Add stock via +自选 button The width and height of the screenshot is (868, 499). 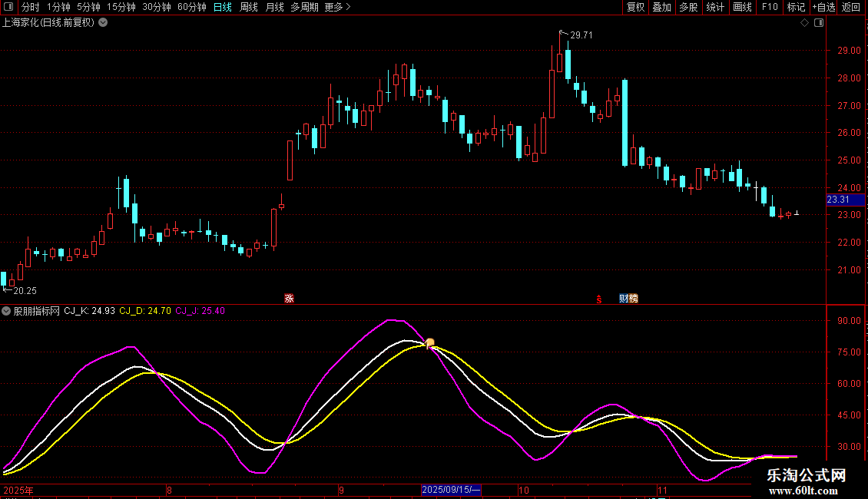click(x=823, y=7)
